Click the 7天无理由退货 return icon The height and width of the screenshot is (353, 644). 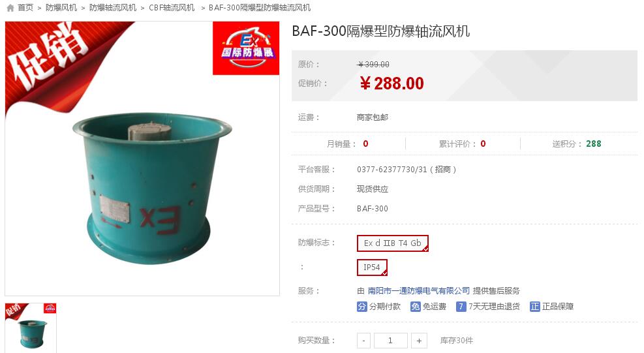click(461, 307)
